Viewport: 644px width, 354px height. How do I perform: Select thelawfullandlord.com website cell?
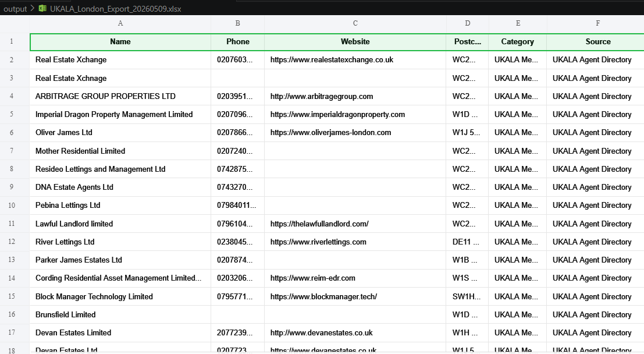coord(355,224)
